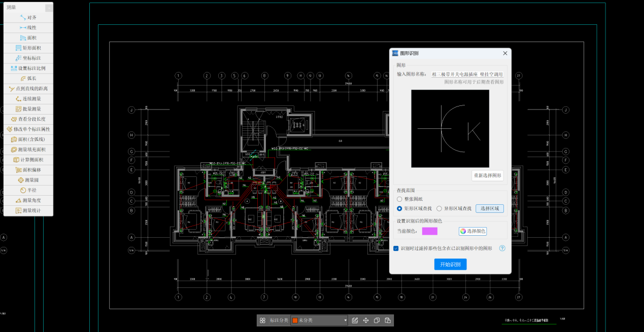
Task: Click the edit annotation icon in bottom toolbar
Action: click(355, 320)
